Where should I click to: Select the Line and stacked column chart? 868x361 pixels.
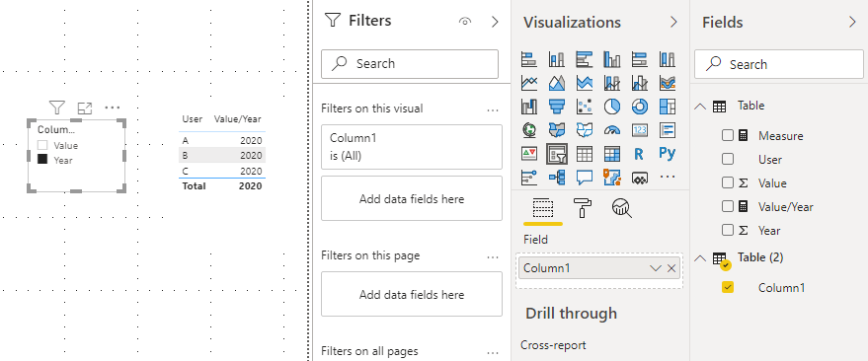612,83
